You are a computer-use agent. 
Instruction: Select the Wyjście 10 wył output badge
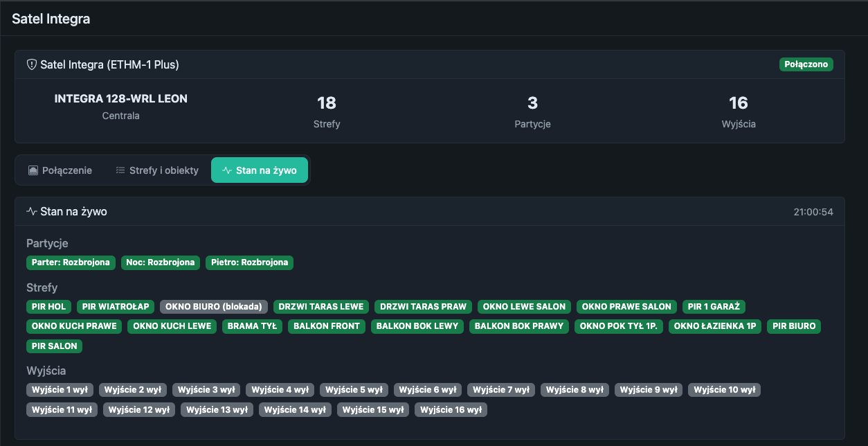tap(724, 390)
